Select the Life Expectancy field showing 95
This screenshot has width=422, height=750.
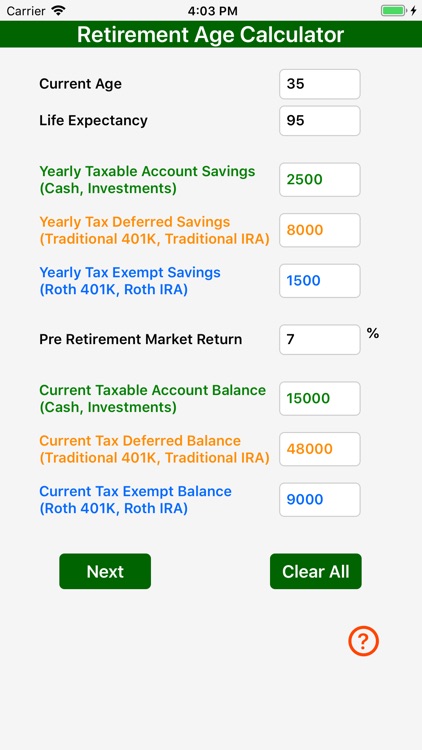pyautogui.click(x=320, y=121)
